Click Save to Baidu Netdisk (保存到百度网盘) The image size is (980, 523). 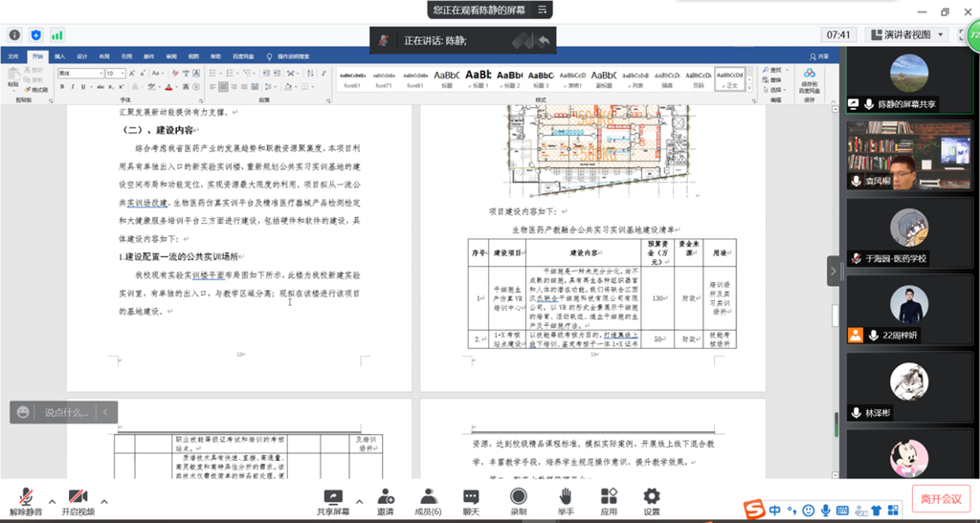810,81
